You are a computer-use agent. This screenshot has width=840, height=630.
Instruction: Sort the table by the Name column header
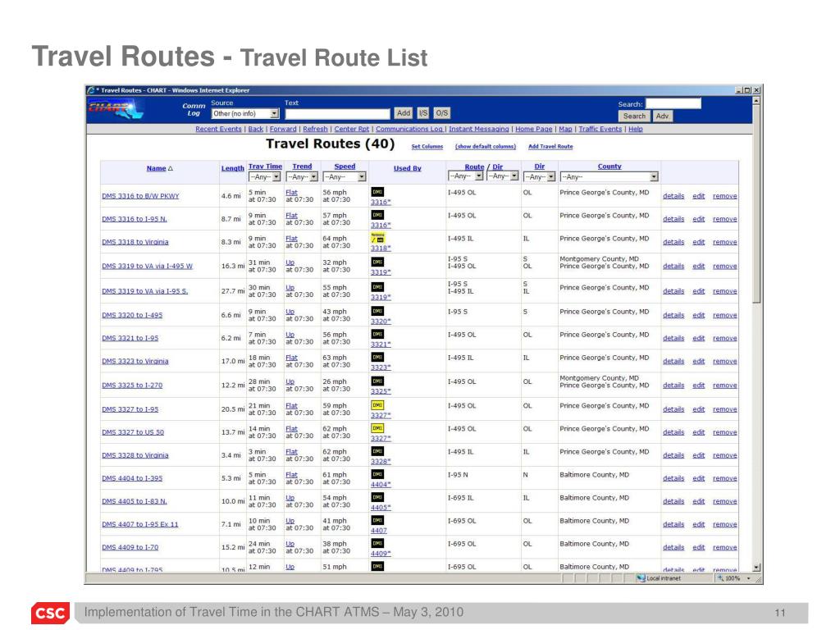click(x=157, y=168)
